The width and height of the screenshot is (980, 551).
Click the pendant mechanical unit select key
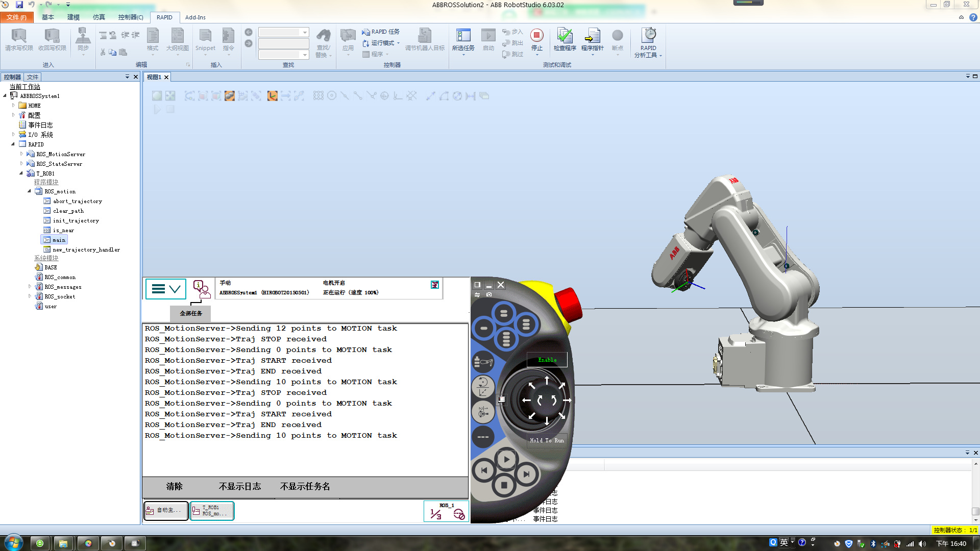pyautogui.click(x=483, y=362)
